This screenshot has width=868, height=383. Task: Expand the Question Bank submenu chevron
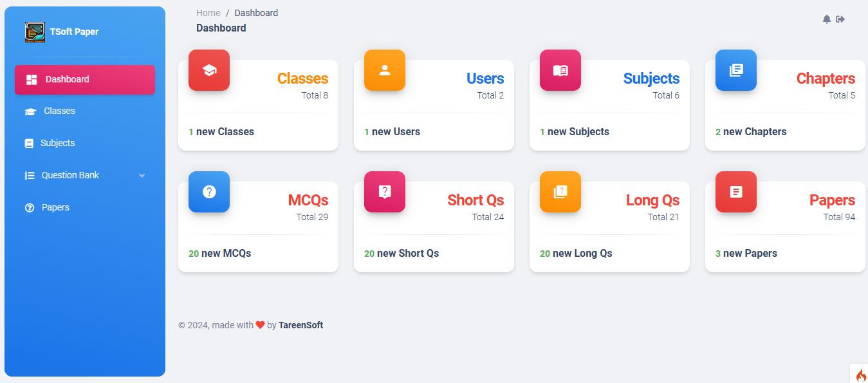coord(142,176)
